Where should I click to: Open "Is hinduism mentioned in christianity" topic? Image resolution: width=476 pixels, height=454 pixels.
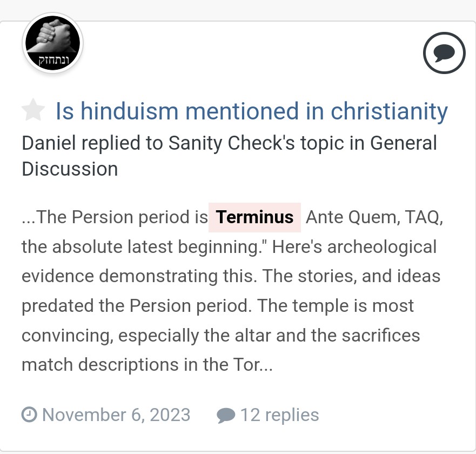(252, 111)
